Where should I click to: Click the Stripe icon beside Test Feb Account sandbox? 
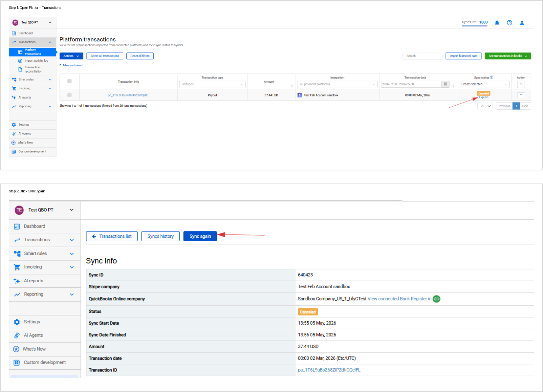[x=299, y=95]
